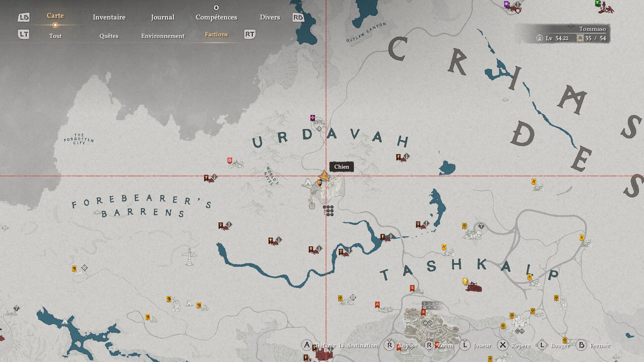This screenshot has width=644, height=362.
Task: Open the Inventaire tab
Action: point(109,17)
